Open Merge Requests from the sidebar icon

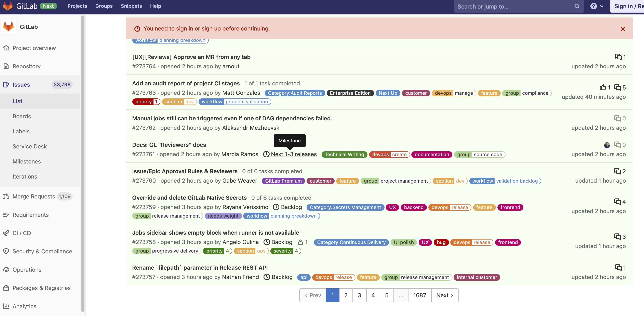(6, 196)
